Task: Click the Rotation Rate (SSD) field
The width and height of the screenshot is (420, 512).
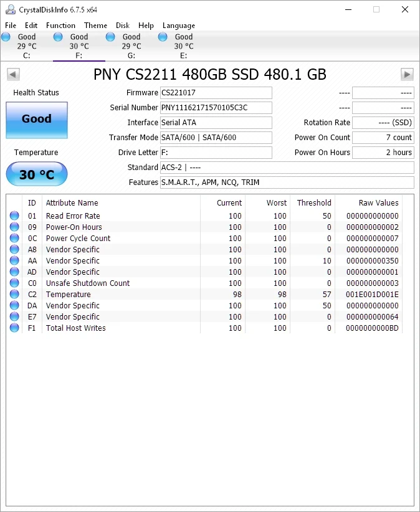Action: tap(383, 123)
